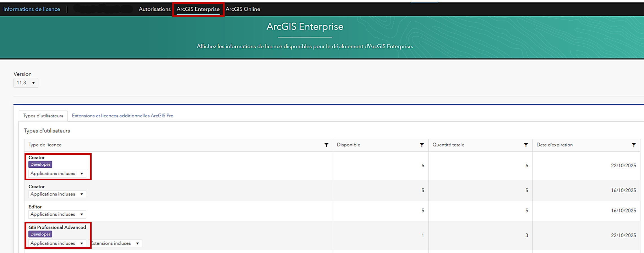The image size is (644, 253).
Task: Click filter icon in Disponible column
Action: coord(422,145)
